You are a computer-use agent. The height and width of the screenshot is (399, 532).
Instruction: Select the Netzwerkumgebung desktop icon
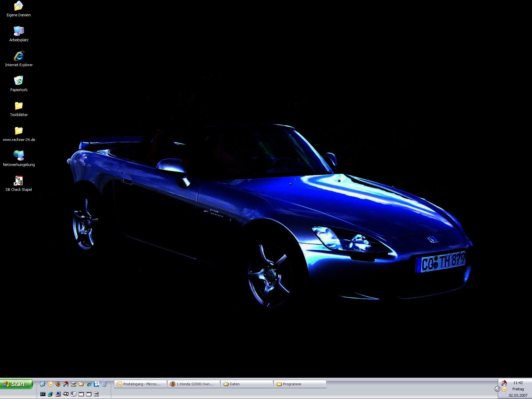19,156
